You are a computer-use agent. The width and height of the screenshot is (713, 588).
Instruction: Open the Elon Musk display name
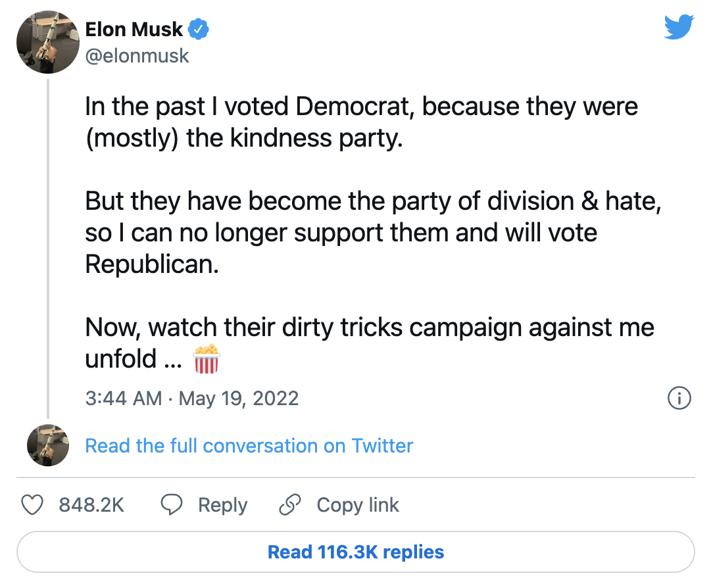pyautogui.click(x=134, y=29)
